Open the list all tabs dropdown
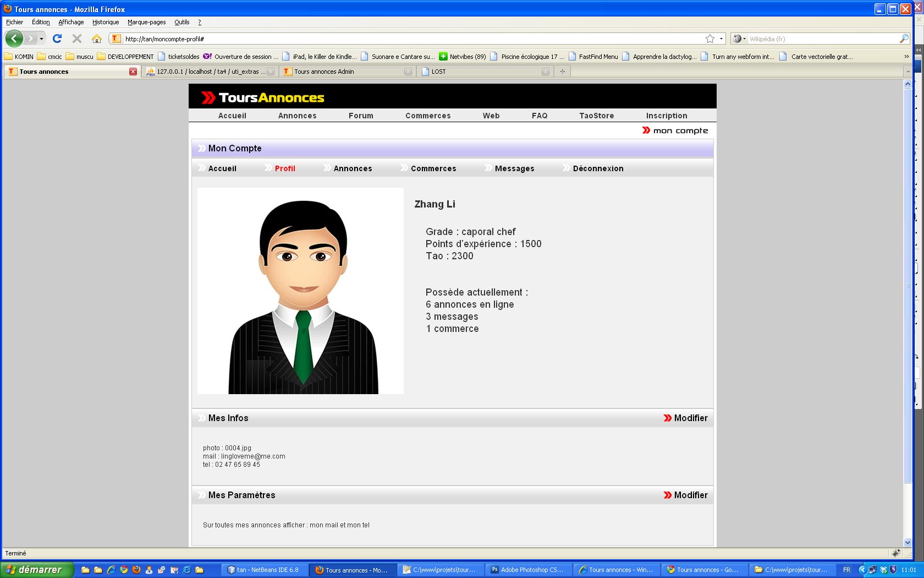This screenshot has width=924, height=578. click(908, 72)
